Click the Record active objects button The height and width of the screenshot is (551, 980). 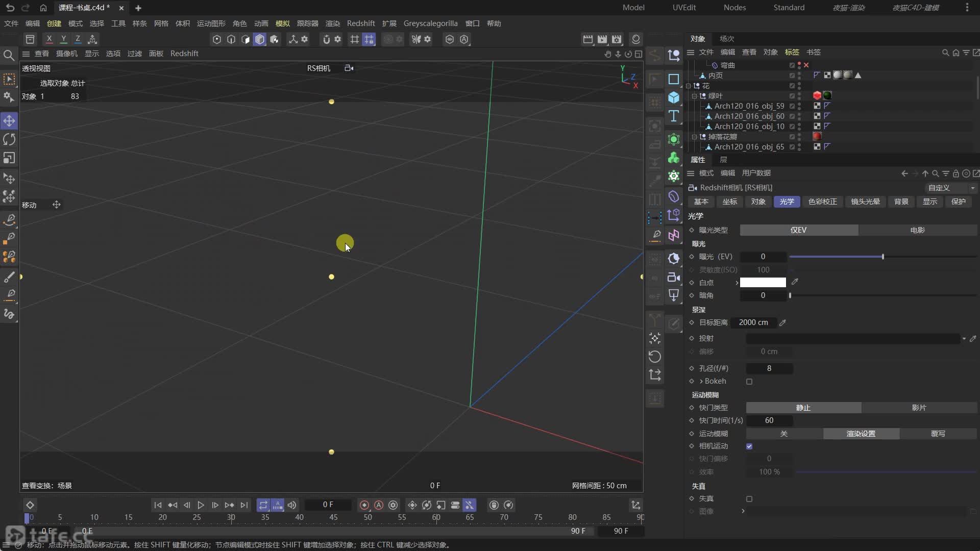tap(364, 505)
